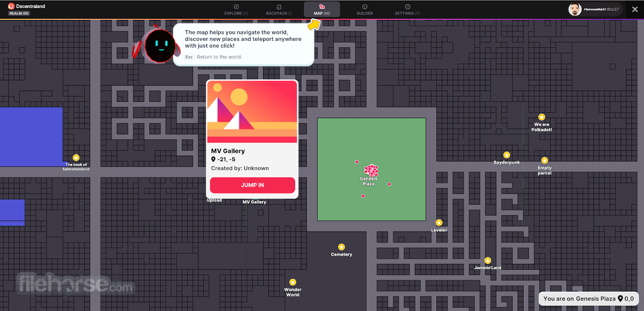
Task: Select the book of Salmonomicon star marker
Action: tap(76, 158)
